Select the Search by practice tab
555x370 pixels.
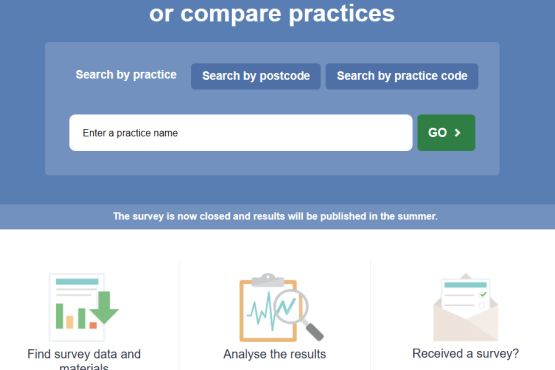coord(126,75)
